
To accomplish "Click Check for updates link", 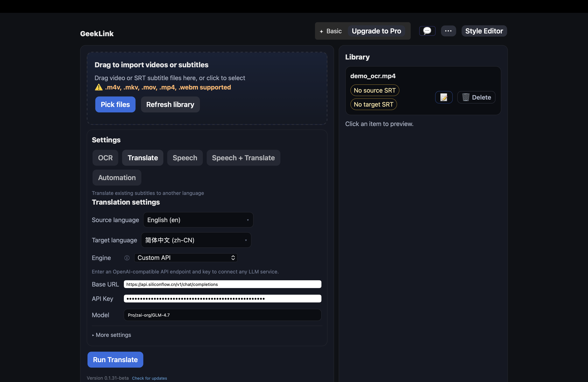I will point(150,378).
